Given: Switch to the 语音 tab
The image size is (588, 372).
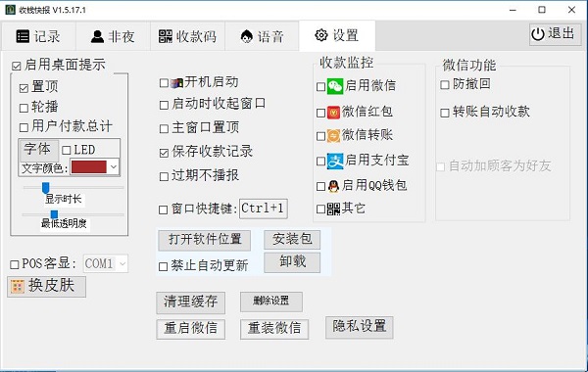Looking at the screenshot, I should tap(262, 36).
